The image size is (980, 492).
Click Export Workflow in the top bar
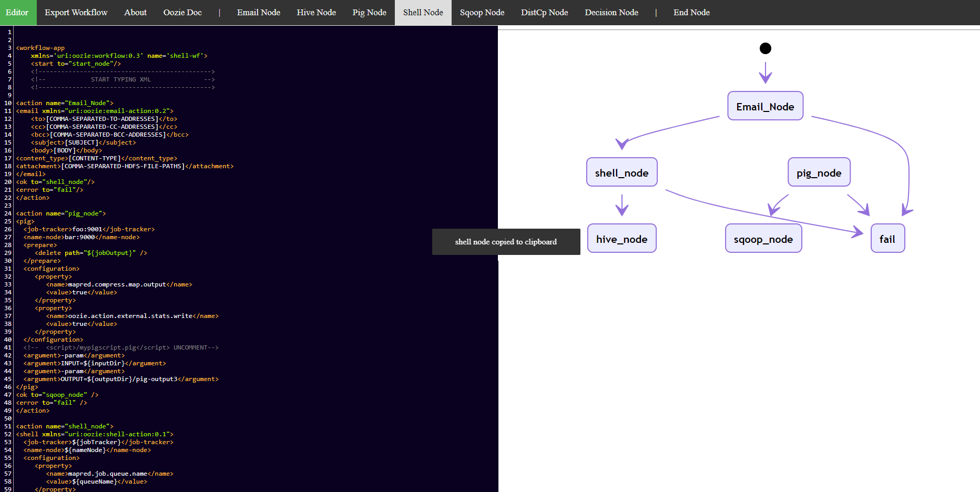pos(76,12)
